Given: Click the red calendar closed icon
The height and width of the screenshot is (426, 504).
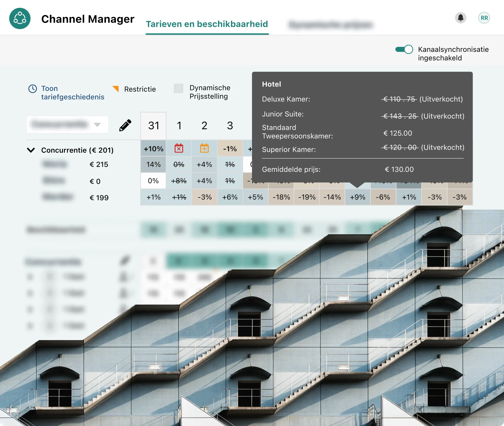Looking at the screenshot, I should coord(179,148).
